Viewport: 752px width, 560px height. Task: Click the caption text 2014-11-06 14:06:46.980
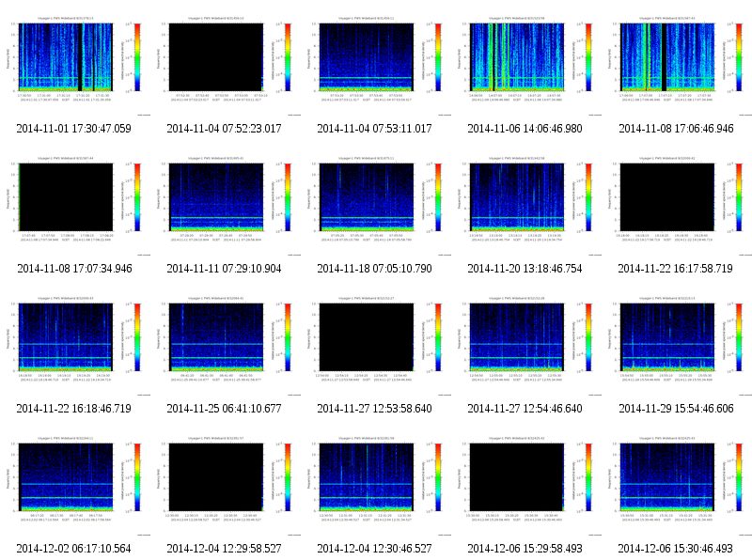pyautogui.click(x=525, y=129)
